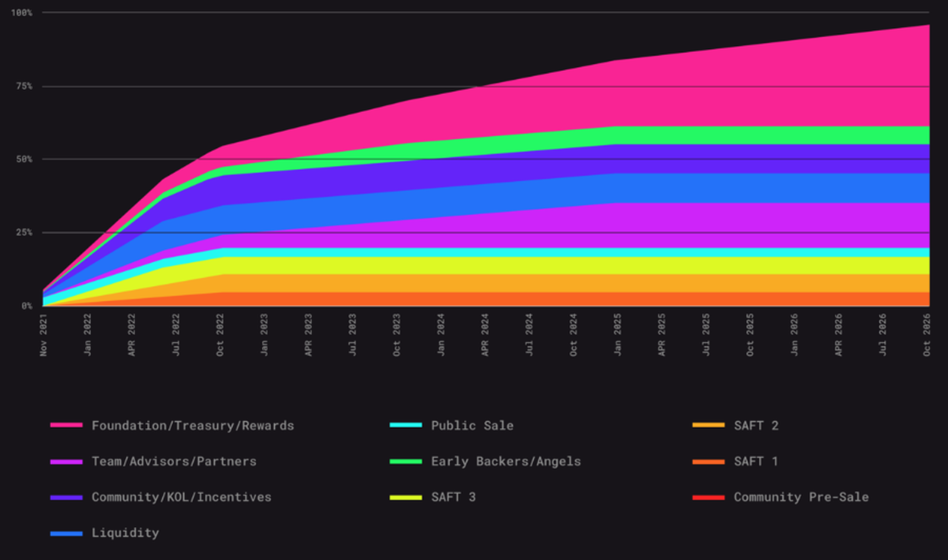Click the orange SAFT 2 legend swatch
The image size is (948, 560).
(708, 426)
